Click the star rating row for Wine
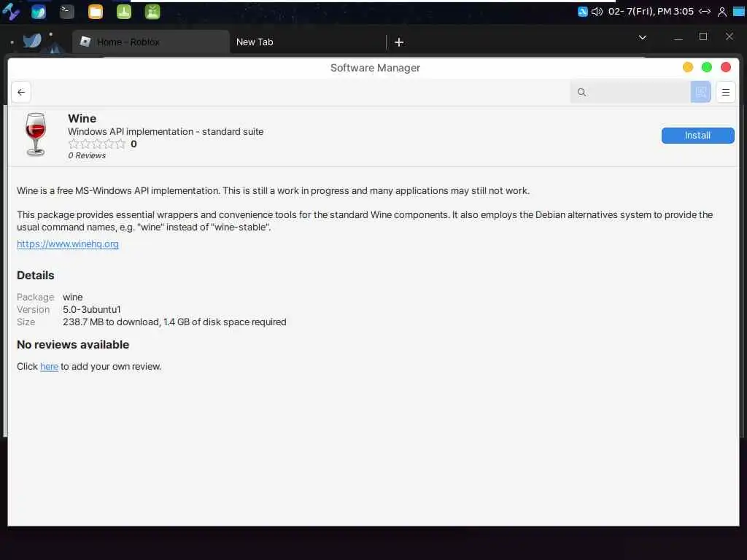The image size is (747, 560). [97, 144]
